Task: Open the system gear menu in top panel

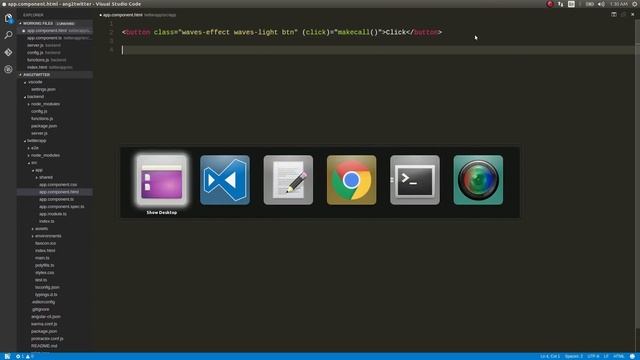Action: coord(634,4)
